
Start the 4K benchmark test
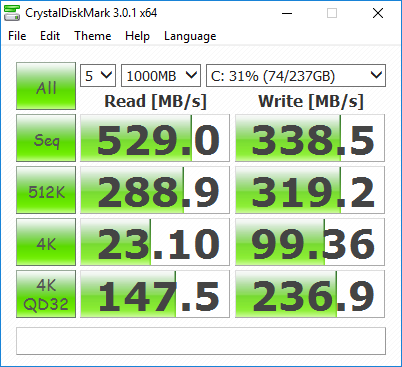point(46,242)
